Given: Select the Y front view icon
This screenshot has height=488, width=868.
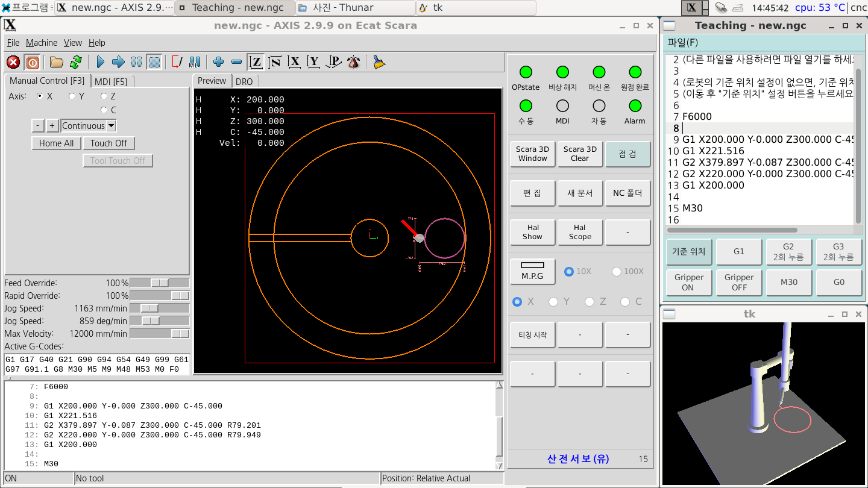Looking at the screenshot, I should (313, 62).
